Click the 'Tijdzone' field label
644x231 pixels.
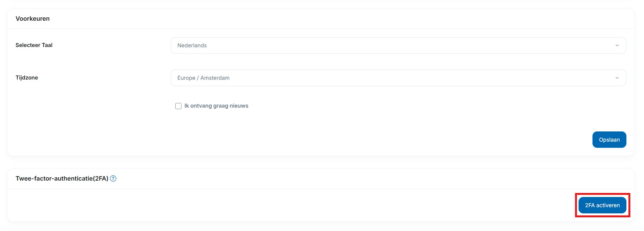coord(27,78)
